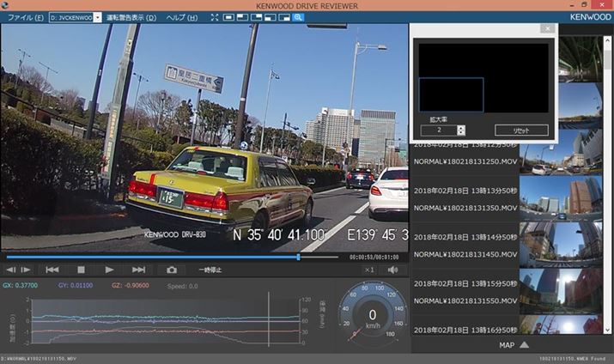The height and width of the screenshot is (364, 614).
Task: Expand the MAP panel arrow
Action: click(524, 345)
